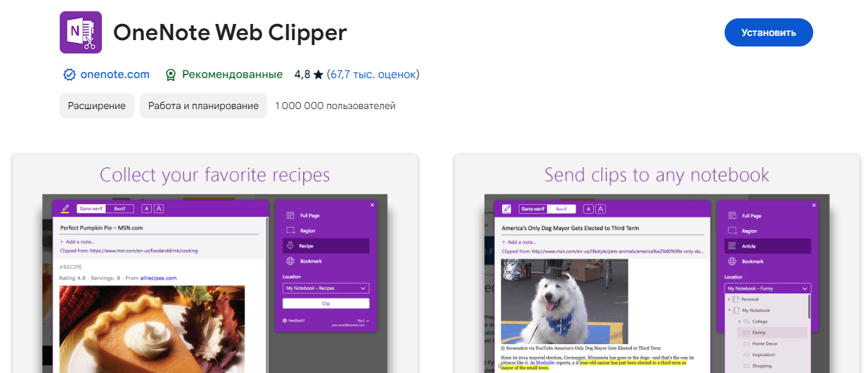Image resolution: width=868 pixels, height=373 pixels.
Task: Open the My Notebook – Recipes location dropdown
Action: tap(325, 289)
